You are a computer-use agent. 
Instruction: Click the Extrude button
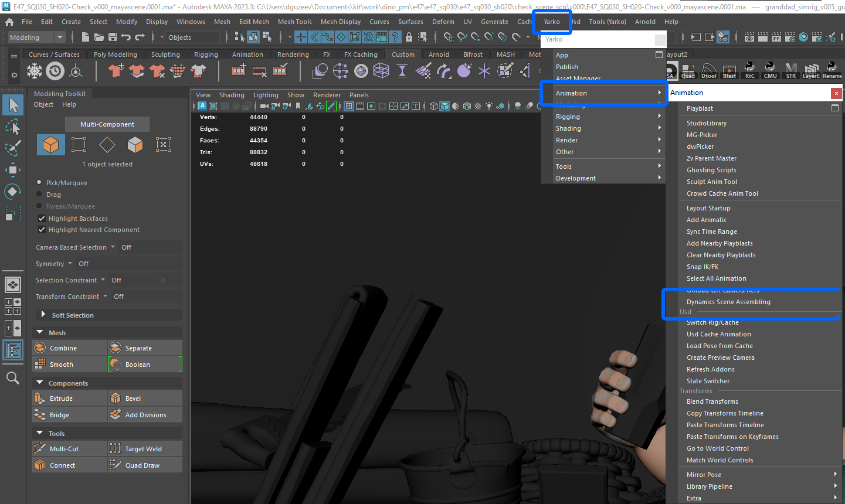[69, 399]
